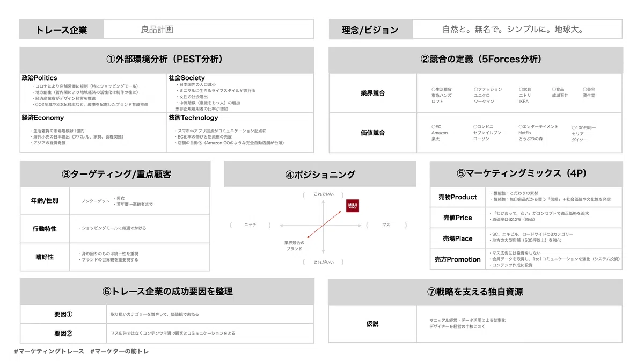Select the トレース企業 header label
The image size is (644, 362).
(x=61, y=30)
